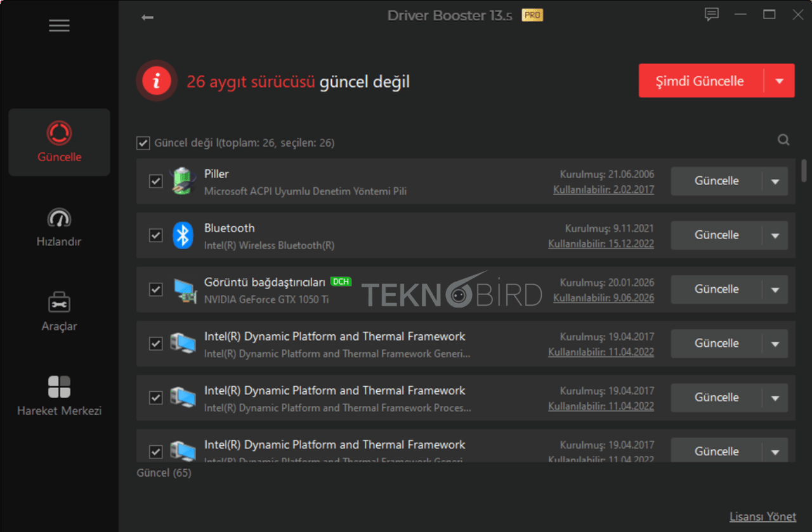812x532 pixels.
Task: Open Kullanılabilir: 15.12.2022 link for Bluetooth
Action: coord(601,243)
